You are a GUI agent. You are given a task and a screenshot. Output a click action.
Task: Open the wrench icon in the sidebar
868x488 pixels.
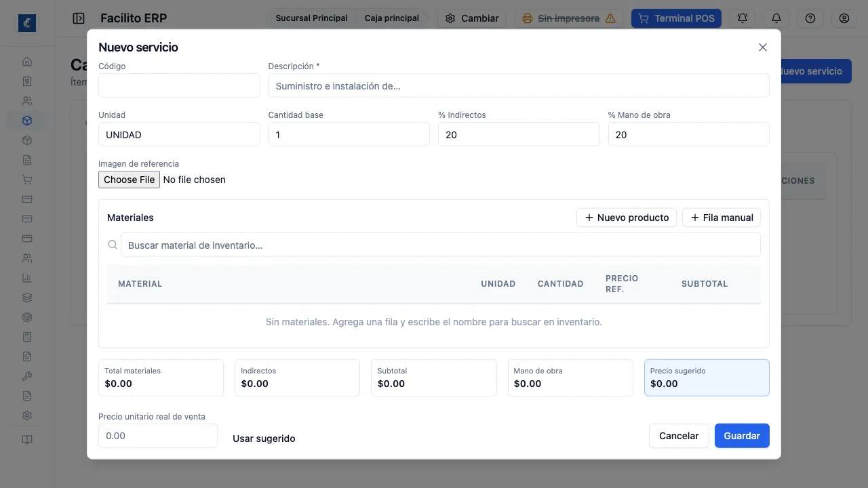pos(27,376)
